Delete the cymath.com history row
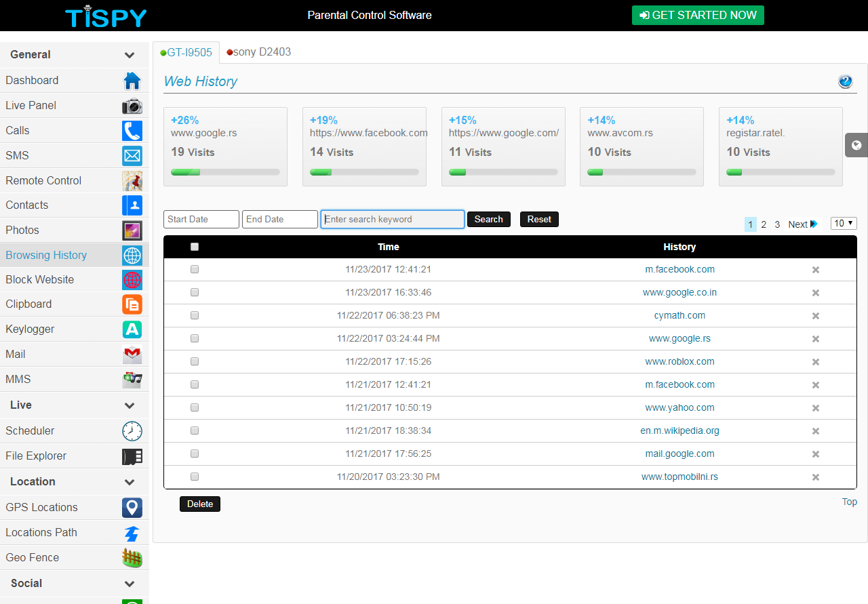This screenshot has width=868, height=604. pyautogui.click(x=816, y=316)
